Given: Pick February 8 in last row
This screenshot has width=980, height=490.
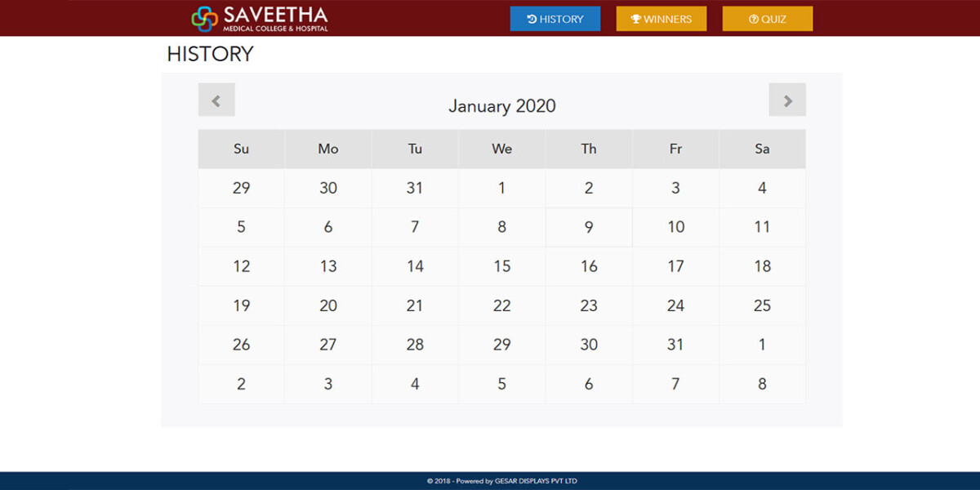Looking at the screenshot, I should 762,384.
